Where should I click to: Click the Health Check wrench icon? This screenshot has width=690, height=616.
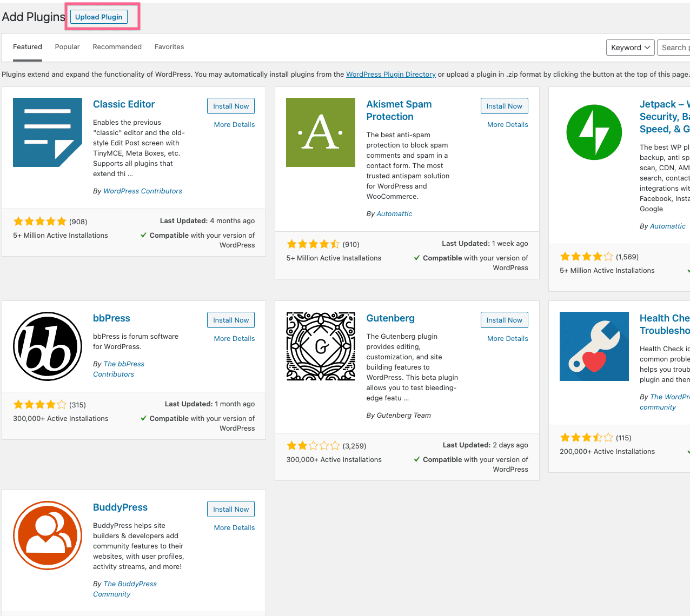point(594,346)
